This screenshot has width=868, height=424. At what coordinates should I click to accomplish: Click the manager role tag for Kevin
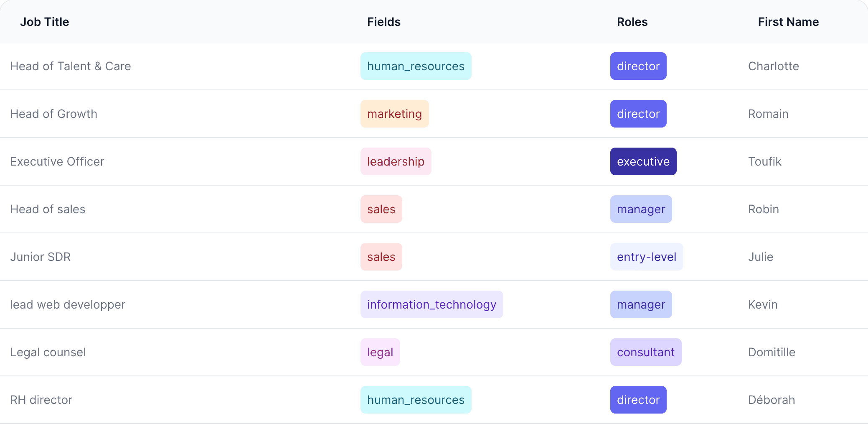pyautogui.click(x=641, y=304)
